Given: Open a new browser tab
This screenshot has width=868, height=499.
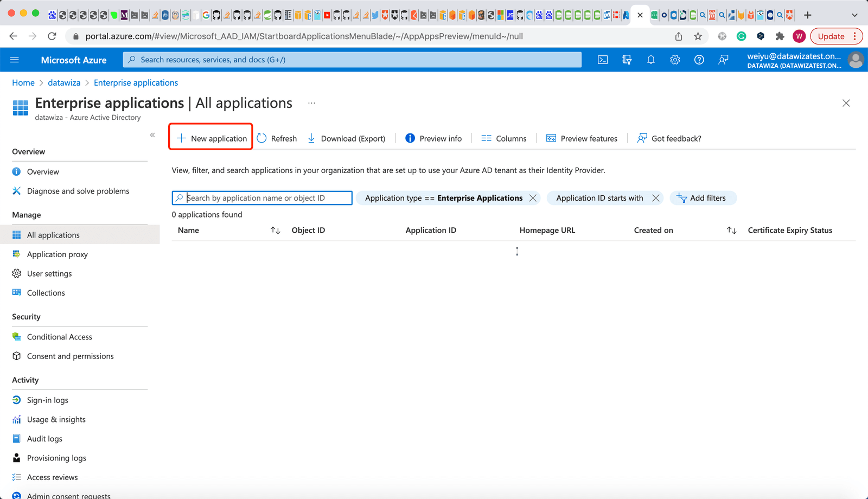Looking at the screenshot, I should (x=808, y=15).
